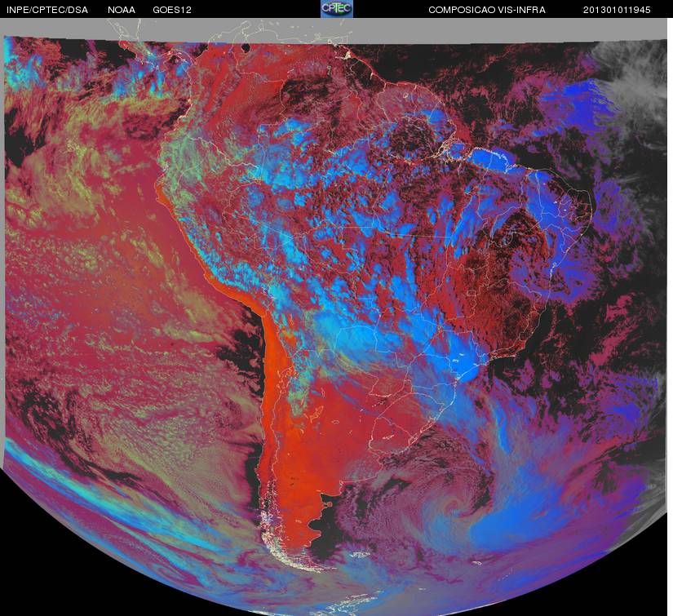The height and width of the screenshot is (616, 673).
Task: Click the NOAA label in the header
Action: point(122,10)
